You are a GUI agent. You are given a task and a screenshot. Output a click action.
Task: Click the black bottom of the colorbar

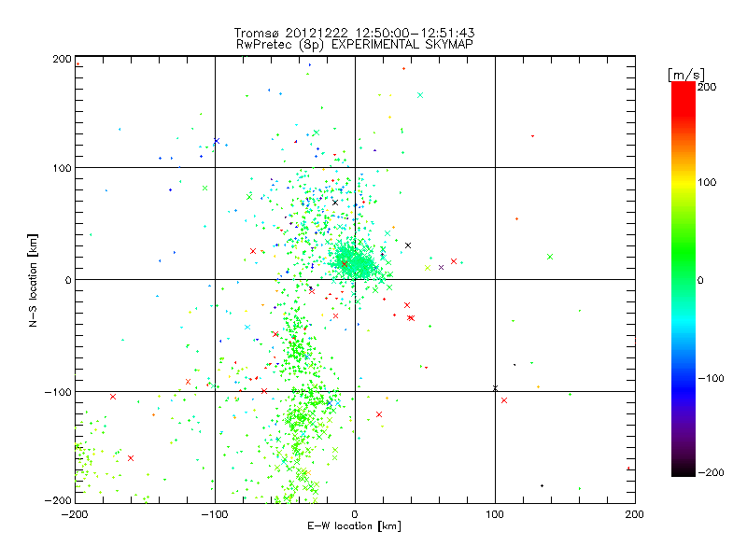[684, 469]
